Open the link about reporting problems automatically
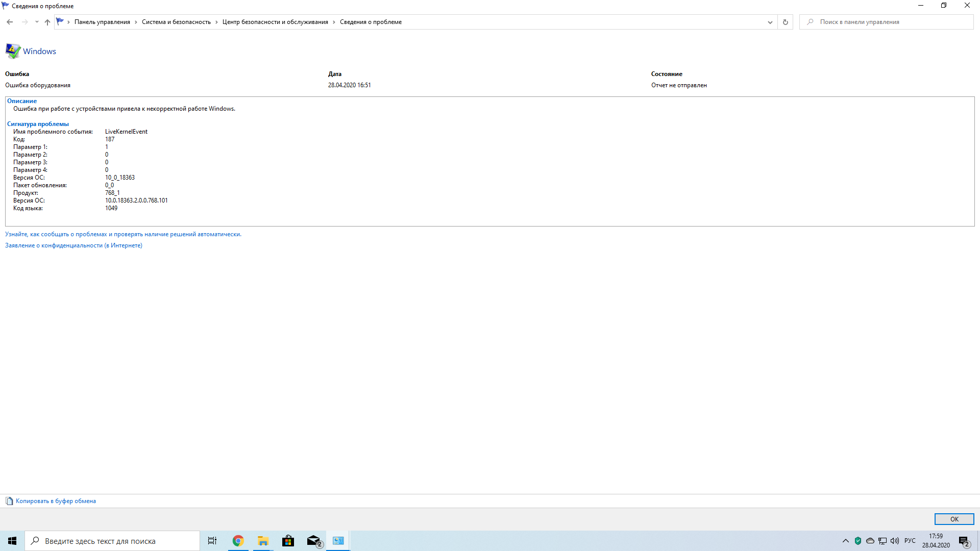Screen dimensions: 980x551 pos(123,234)
